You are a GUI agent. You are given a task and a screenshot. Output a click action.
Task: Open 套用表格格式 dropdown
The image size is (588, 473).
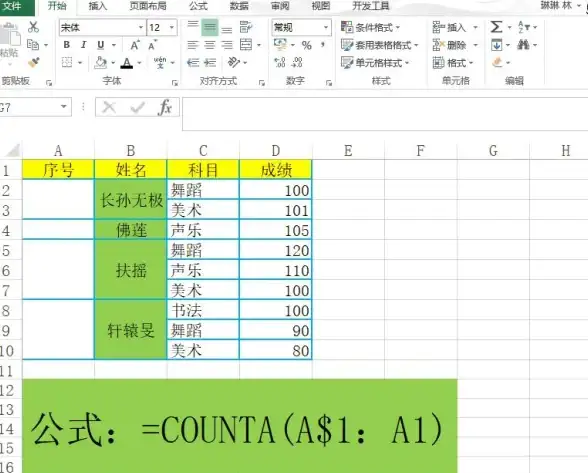pos(380,45)
